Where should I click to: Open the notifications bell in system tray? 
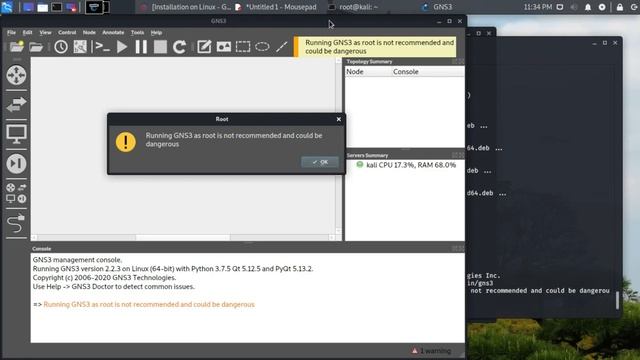click(x=588, y=7)
